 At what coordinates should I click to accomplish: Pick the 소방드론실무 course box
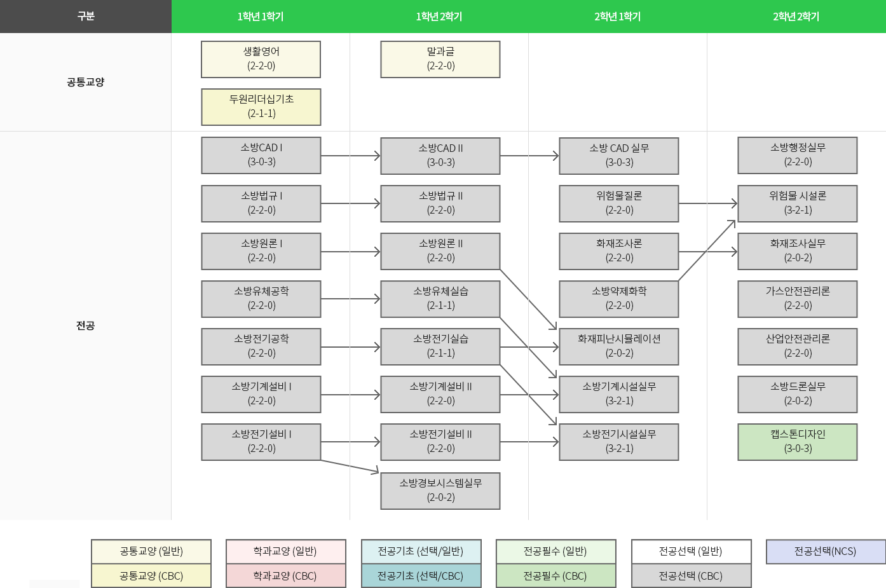pyautogui.click(x=798, y=394)
